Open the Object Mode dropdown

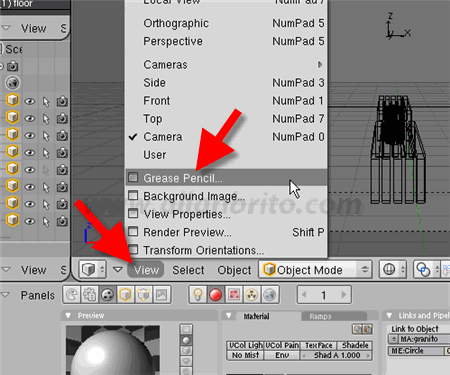[315, 269]
